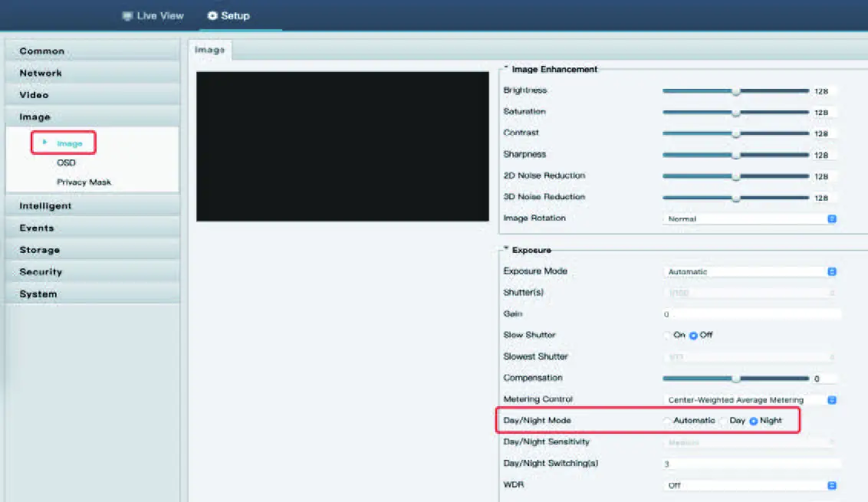
Task: Adjust the 2D Noise Reduction slider
Action: coord(735,176)
